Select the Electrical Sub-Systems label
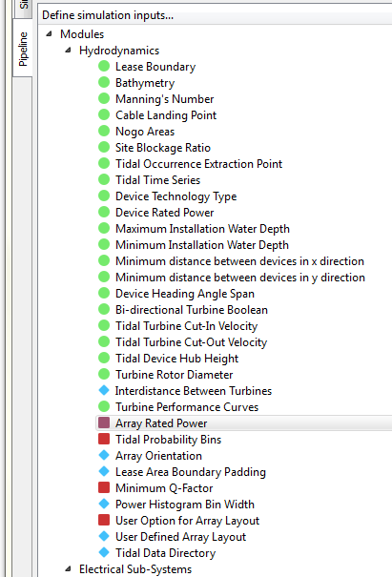Image resolution: width=392 pixels, height=577 pixels. click(x=135, y=569)
